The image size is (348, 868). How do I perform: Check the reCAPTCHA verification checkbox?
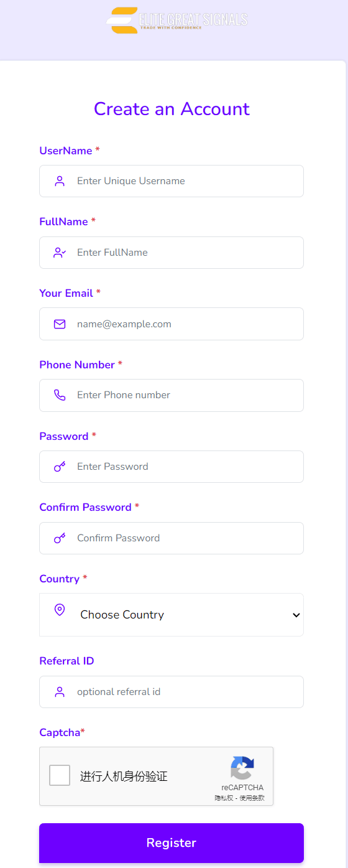60,775
